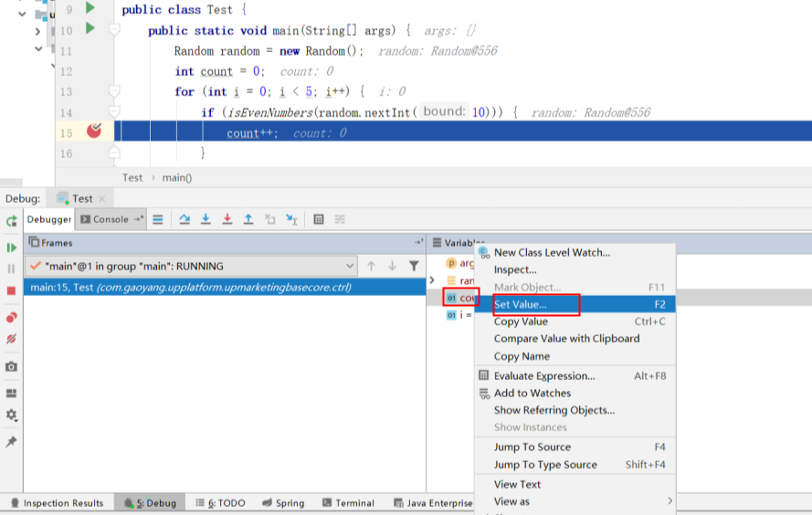The image size is (812, 515).
Task: Click the camera thread dump icon
Action: (x=11, y=367)
